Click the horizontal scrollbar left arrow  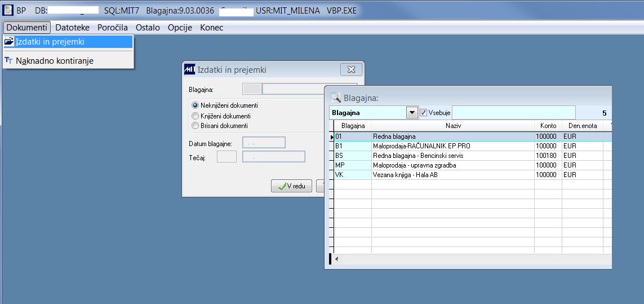point(337,259)
